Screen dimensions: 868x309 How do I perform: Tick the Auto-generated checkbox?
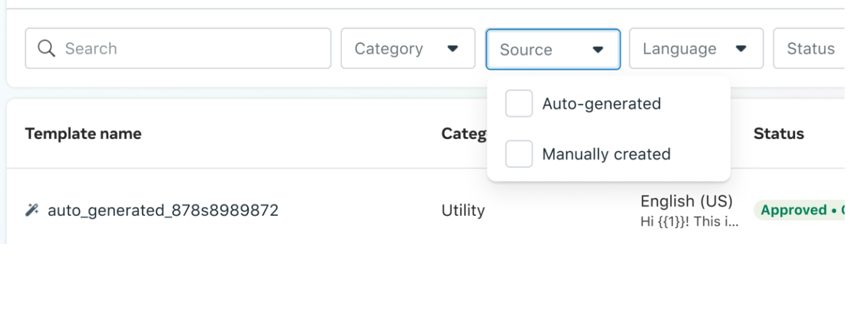pos(519,103)
